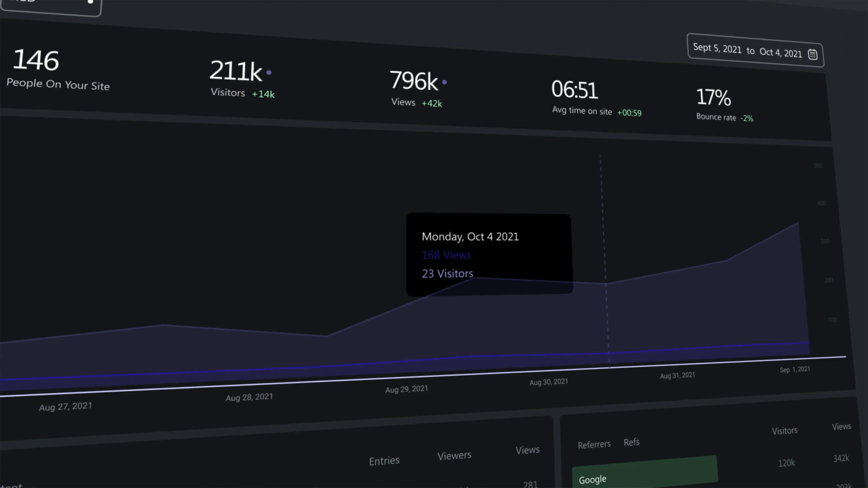Click the 500 y-axis label
Screen dimensions: 868x488
pos(818,166)
